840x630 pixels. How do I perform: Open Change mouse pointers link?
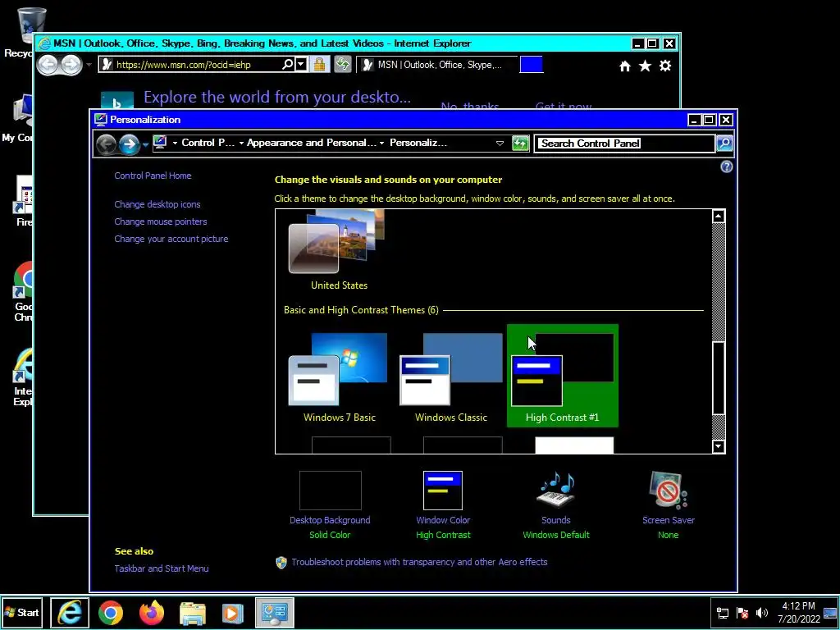160,221
